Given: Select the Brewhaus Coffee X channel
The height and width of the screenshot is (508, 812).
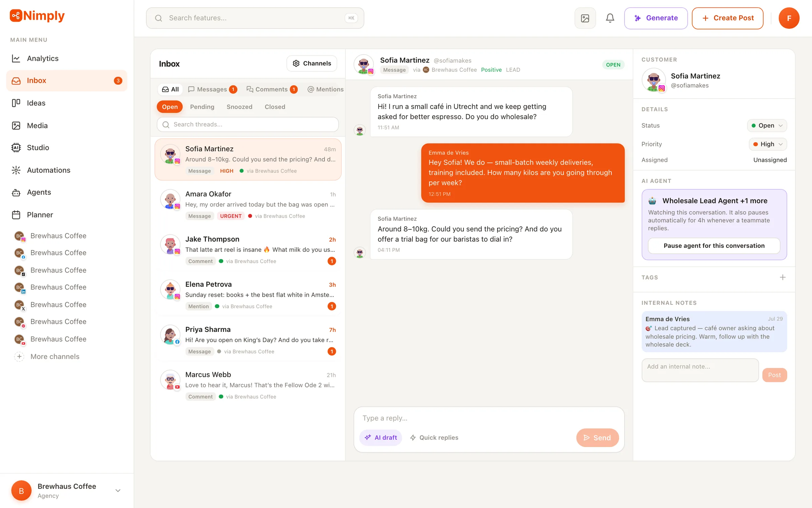Looking at the screenshot, I should (x=50, y=305).
